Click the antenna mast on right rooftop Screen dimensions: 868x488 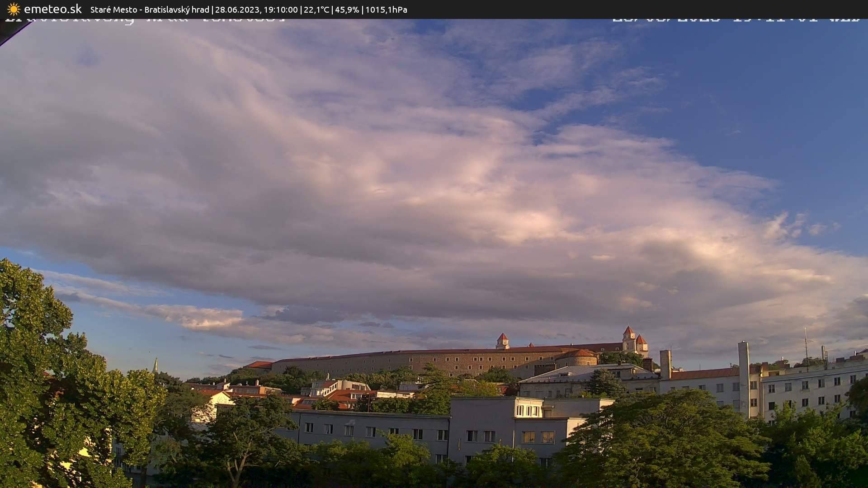tap(806, 343)
